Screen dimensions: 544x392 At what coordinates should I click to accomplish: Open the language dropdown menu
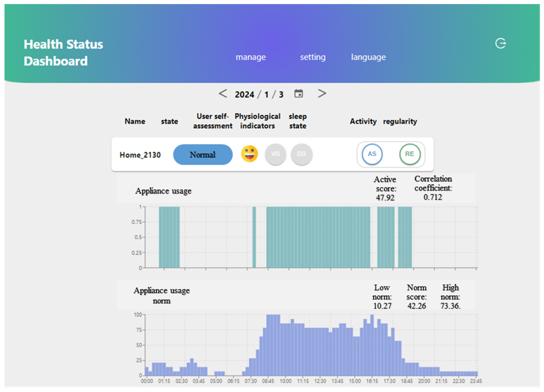click(368, 57)
